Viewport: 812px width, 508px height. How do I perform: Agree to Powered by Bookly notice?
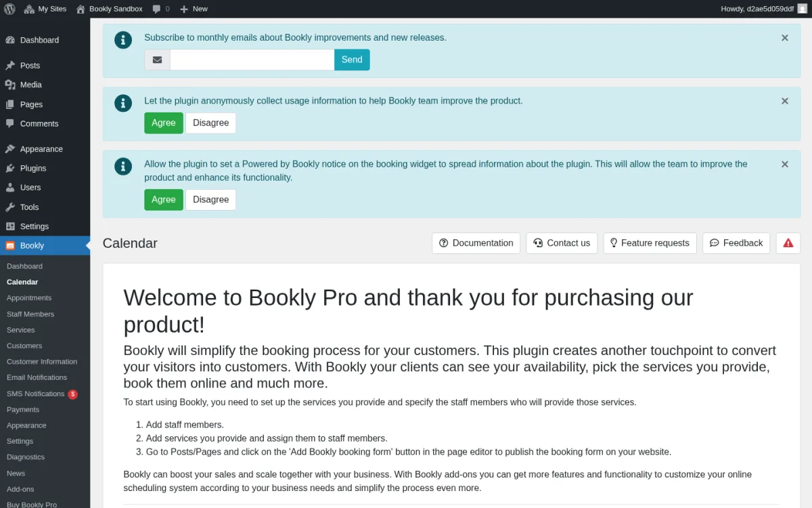coord(164,200)
